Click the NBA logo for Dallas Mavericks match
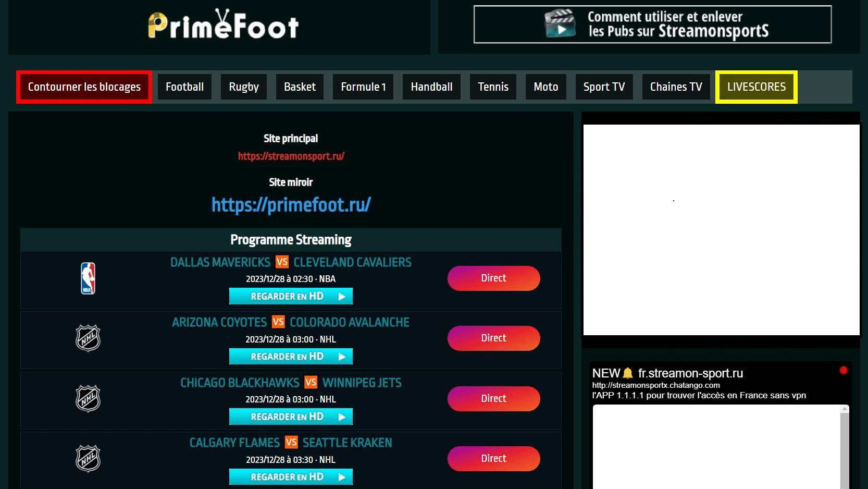This screenshot has height=489, width=868. [x=88, y=278]
